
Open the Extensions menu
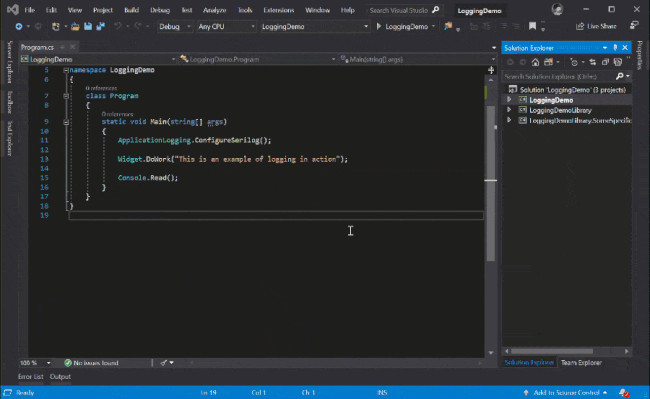279,10
